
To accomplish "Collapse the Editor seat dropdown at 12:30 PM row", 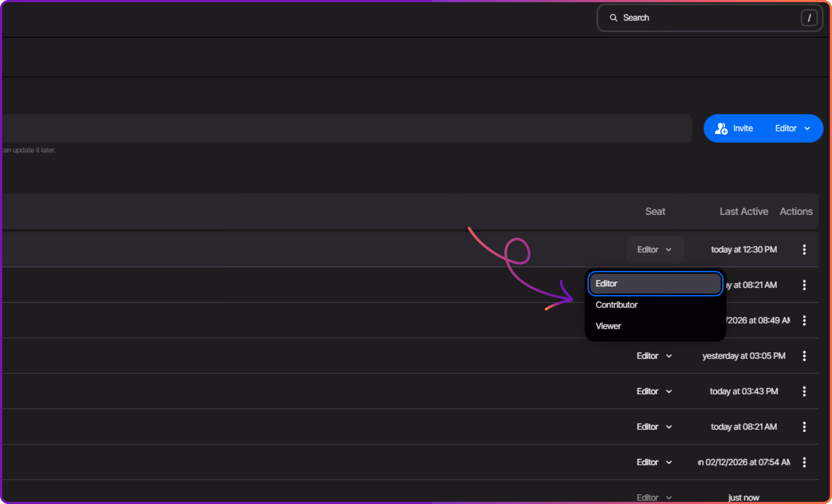I will pos(655,250).
